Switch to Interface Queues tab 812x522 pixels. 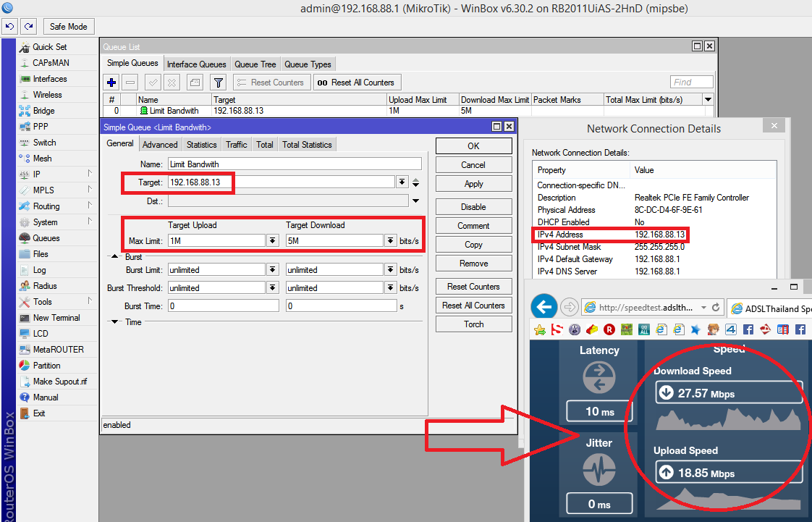tap(196, 64)
